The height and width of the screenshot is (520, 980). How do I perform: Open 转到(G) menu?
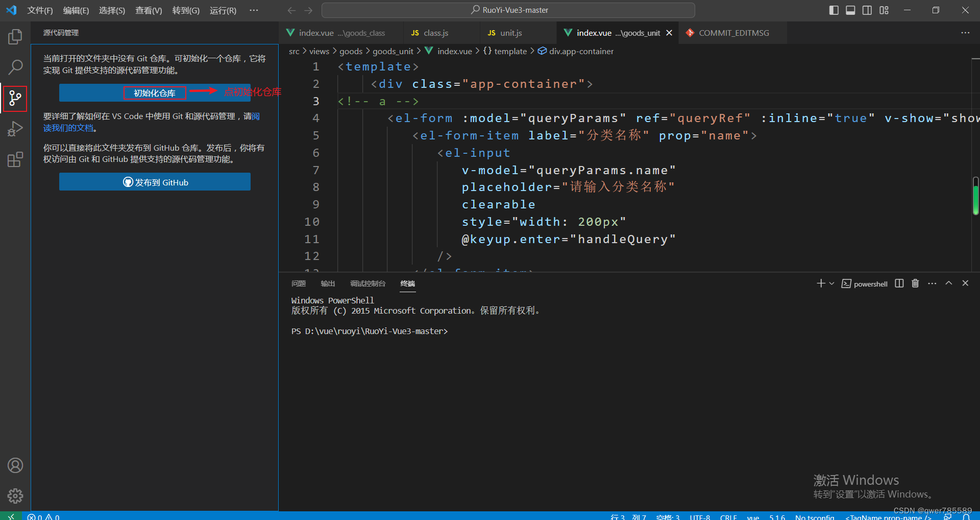[x=186, y=10]
